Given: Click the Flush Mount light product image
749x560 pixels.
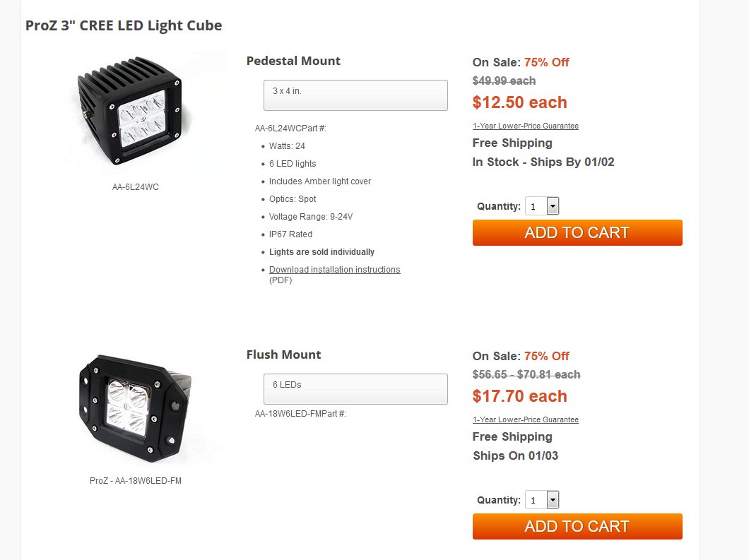Looking at the screenshot, I should coord(135,407).
